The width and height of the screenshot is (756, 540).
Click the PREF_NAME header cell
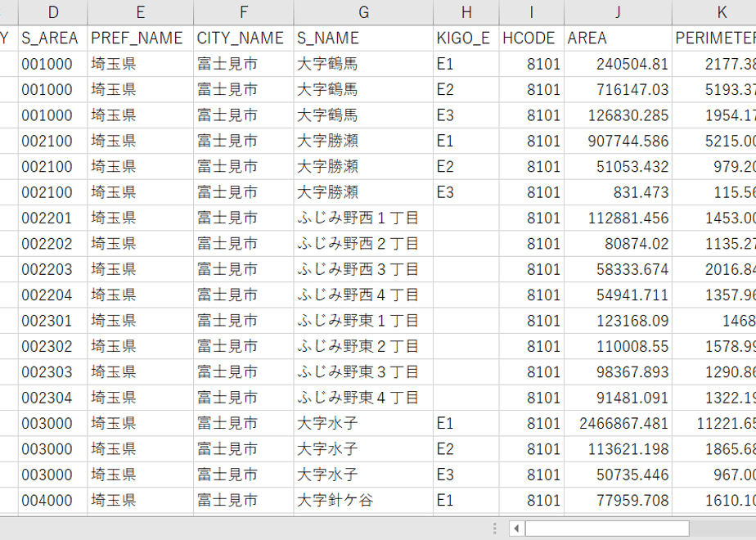140,38
